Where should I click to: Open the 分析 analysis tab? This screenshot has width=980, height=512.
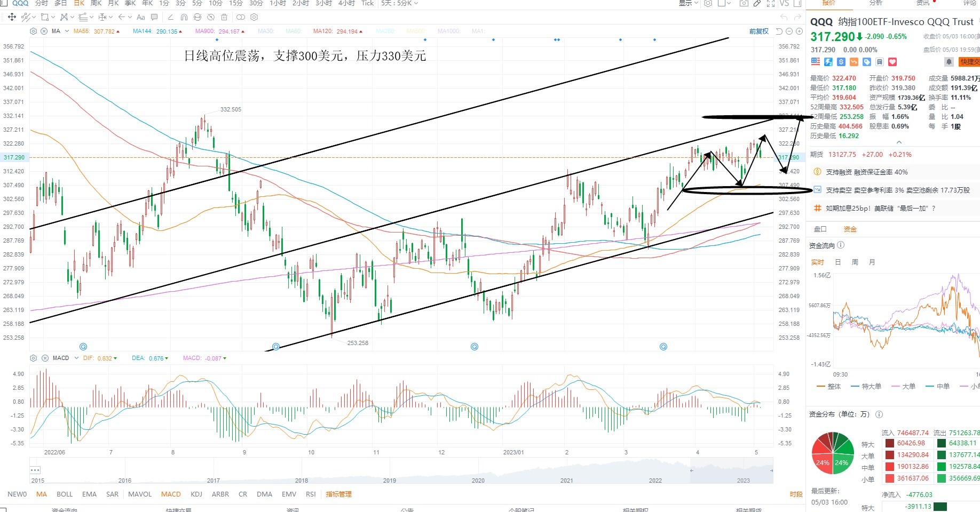pyautogui.click(x=876, y=3)
